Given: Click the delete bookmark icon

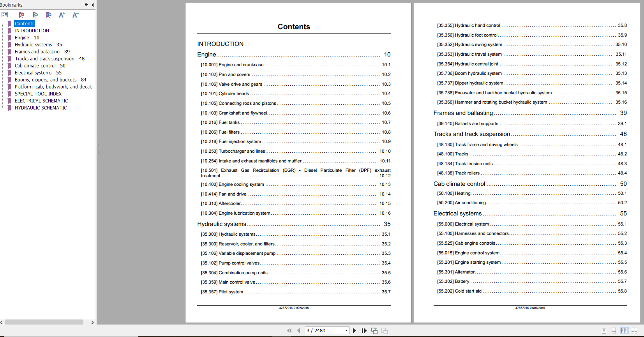Looking at the screenshot, I should coord(21,15).
